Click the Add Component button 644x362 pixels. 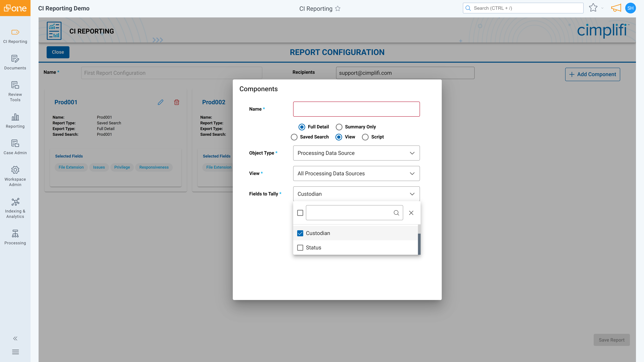[x=593, y=74]
